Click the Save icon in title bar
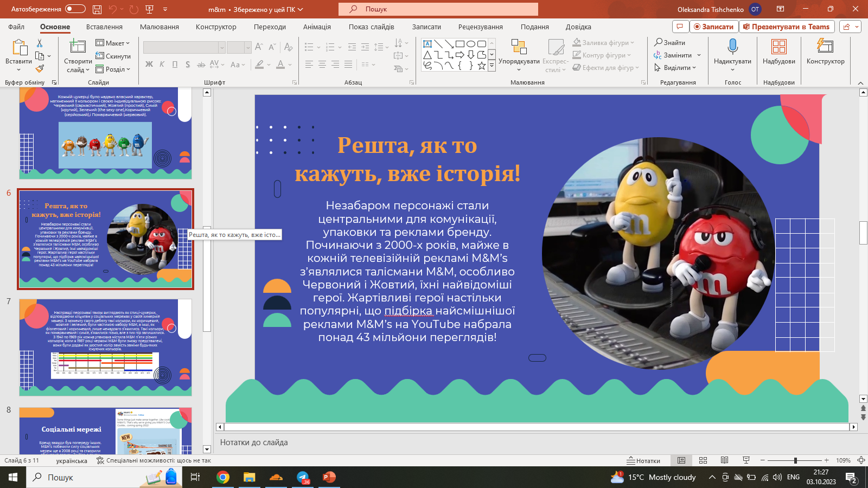The image size is (868, 488). point(97,9)
